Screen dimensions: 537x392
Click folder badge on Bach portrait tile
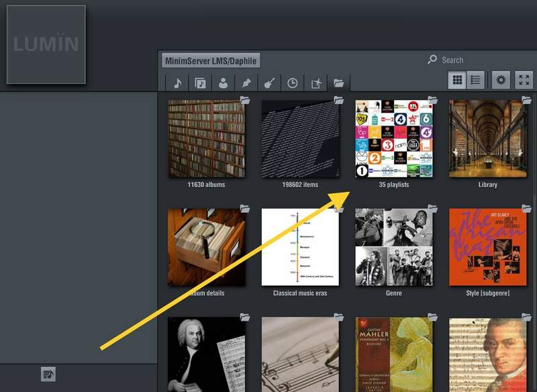pyautogui.click(x=245, y=317)
